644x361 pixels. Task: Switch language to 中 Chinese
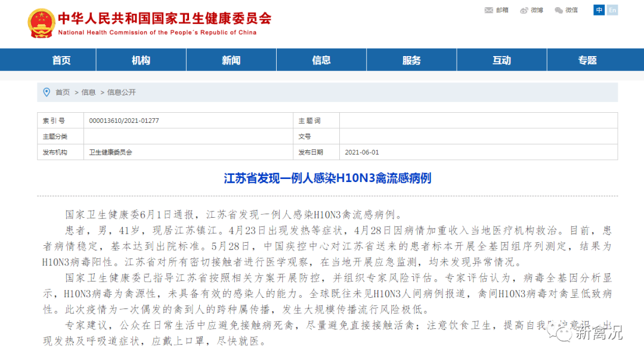pos(599,10)
